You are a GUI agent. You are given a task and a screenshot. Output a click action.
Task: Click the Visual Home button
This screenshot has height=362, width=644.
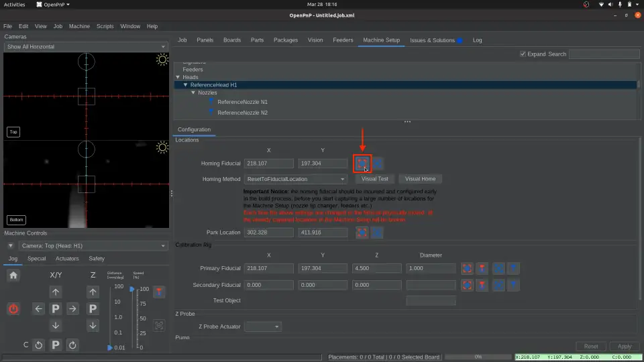point(420,179)
